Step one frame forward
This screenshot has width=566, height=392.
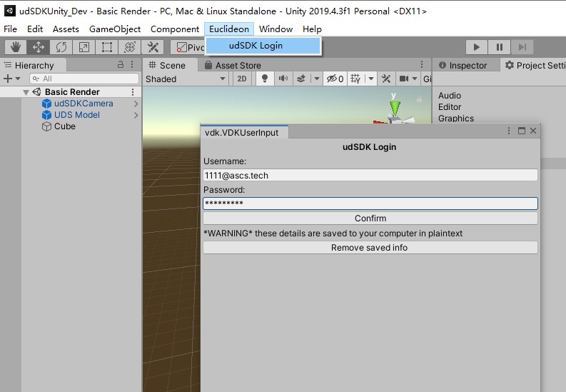[x=522, y=47]
